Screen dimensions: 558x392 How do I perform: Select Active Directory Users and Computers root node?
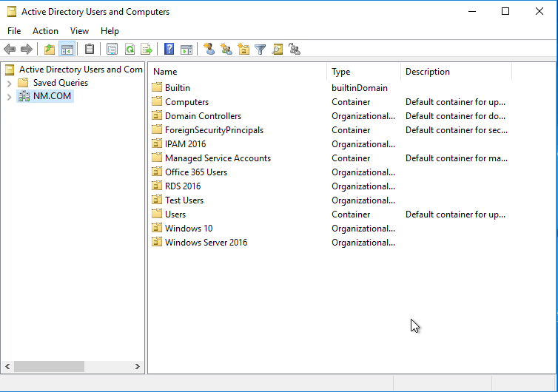[x=81, y=70]
